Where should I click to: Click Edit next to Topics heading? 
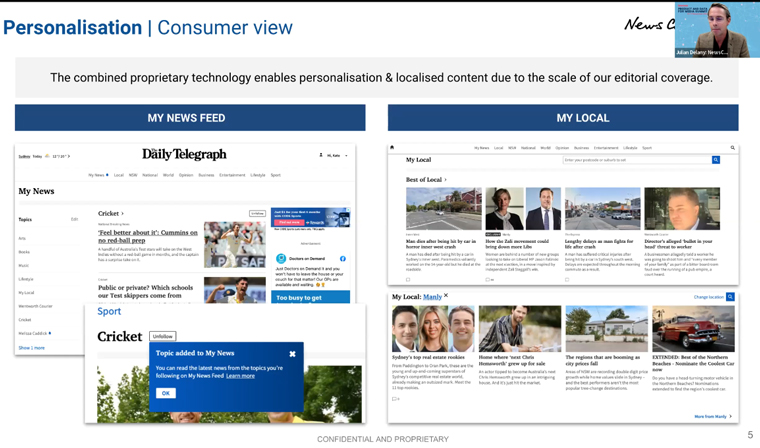74,219
